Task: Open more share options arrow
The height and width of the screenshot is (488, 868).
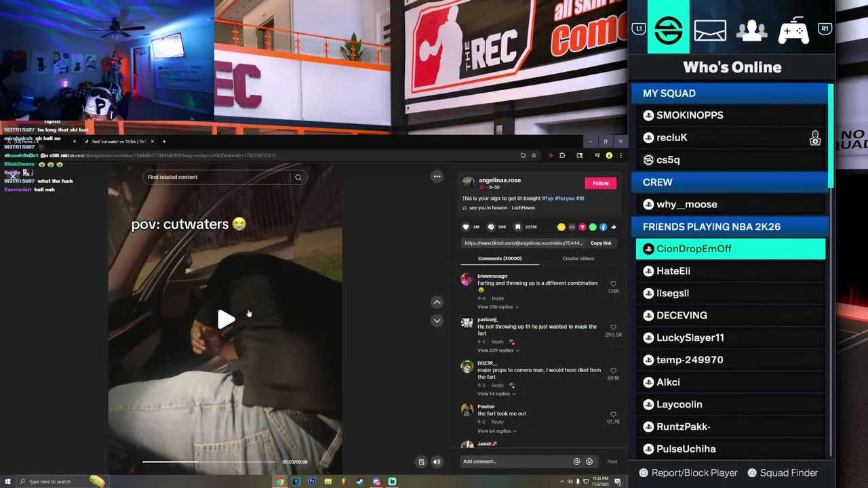Action: (x=614, y=227)
